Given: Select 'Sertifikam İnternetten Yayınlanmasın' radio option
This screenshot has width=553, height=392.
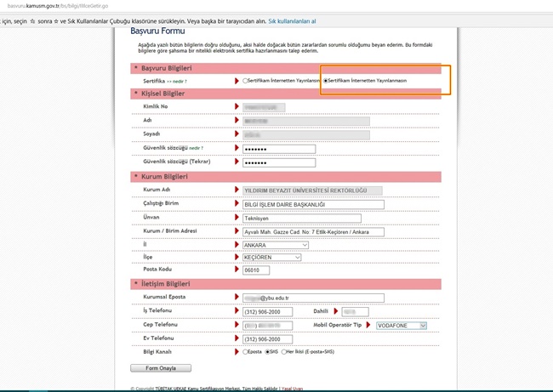Looking at the screenshot, I should click(x=327, y=81).
